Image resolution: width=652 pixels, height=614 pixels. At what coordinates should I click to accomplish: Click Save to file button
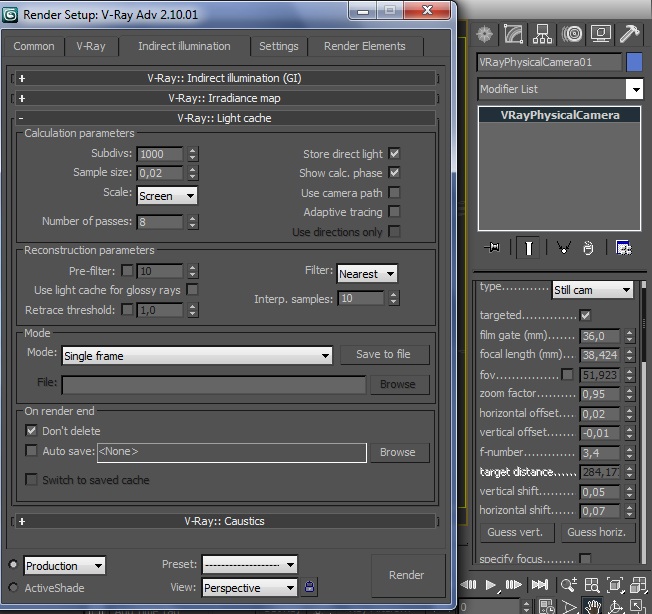383,354
